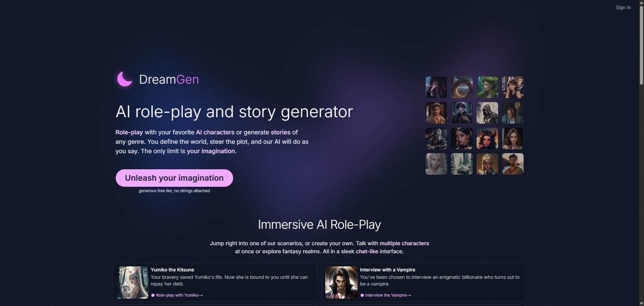Click the DreamGen crescent moon logo

[x=124, y=79]
